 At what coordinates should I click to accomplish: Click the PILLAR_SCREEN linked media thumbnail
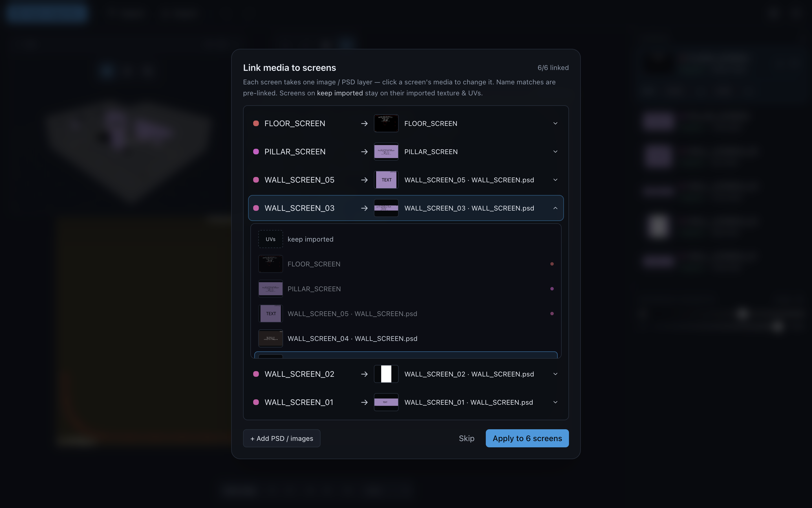point(386,152)
